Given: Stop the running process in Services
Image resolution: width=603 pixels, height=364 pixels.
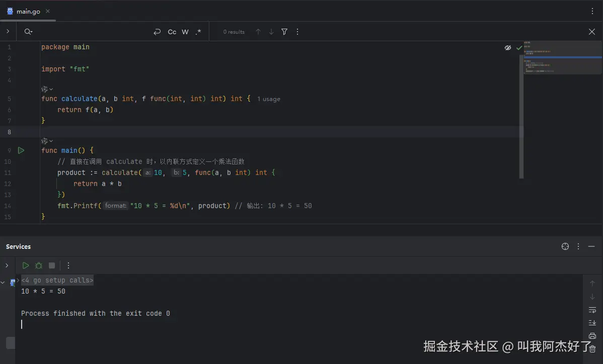Looking at the screenshot, I should [52, 265].
